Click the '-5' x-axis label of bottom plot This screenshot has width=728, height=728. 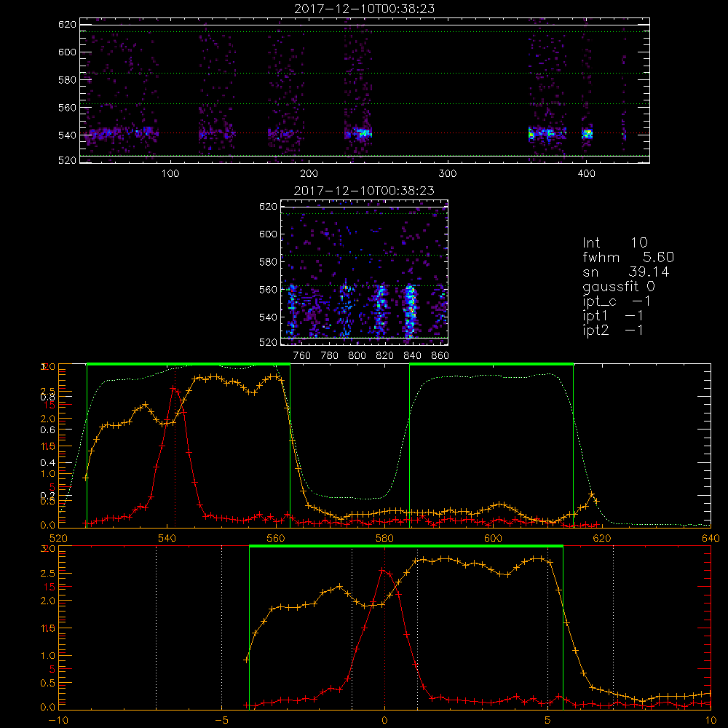point(221,721)
